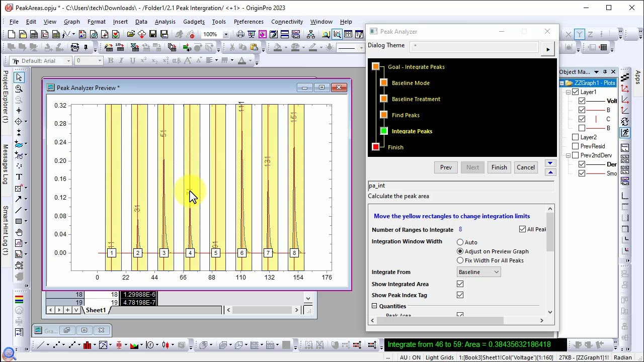Select the Rectangle drawing tool
The image size is (644, 362).
[x=19, y=221]
